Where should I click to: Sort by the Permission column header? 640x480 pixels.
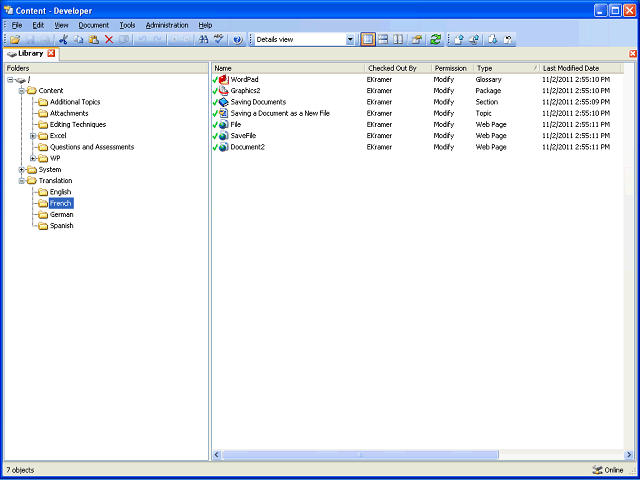click(452, 68)
